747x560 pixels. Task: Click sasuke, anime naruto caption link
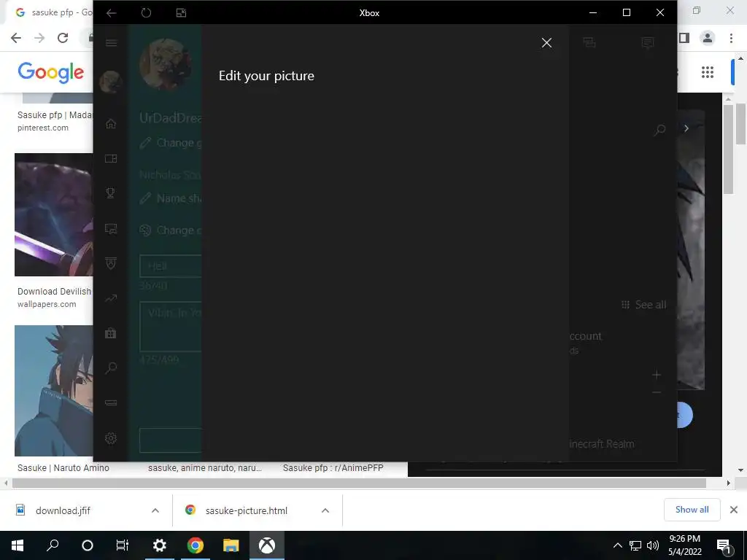205,468
